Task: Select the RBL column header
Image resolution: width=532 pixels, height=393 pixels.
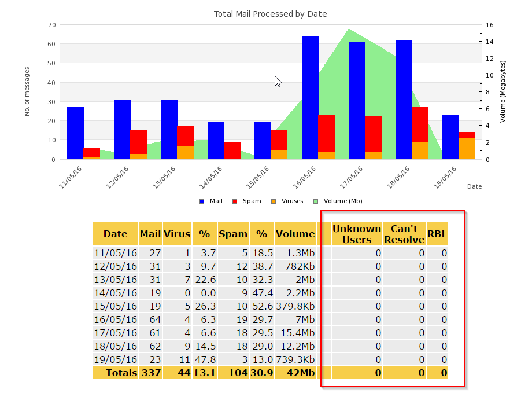Action: click(437, 234)
